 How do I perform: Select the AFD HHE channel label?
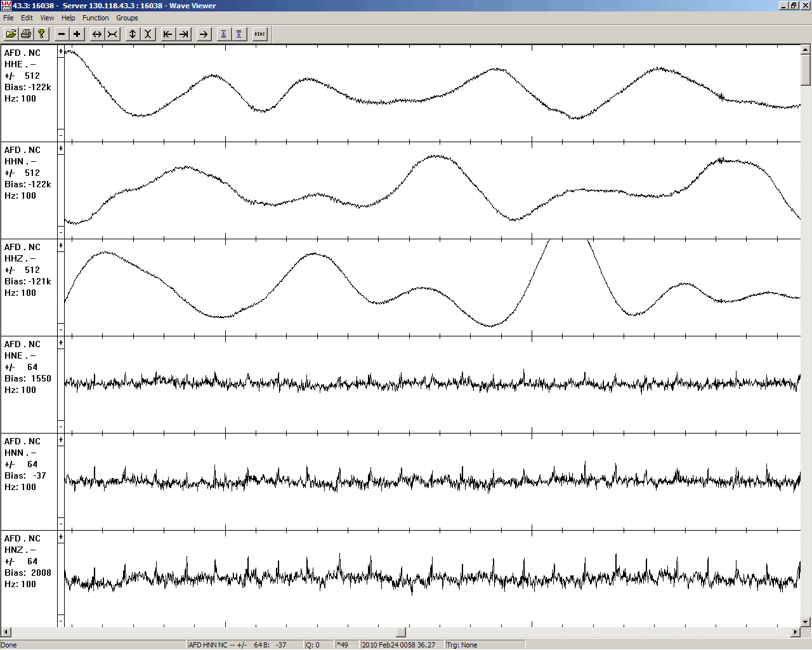tap(29, 93)
